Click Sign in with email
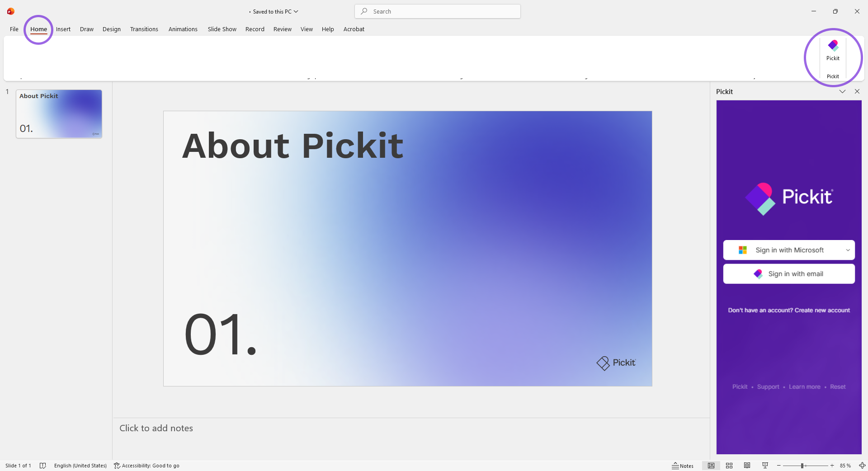 pyautogui.click(x=789, y=273)
